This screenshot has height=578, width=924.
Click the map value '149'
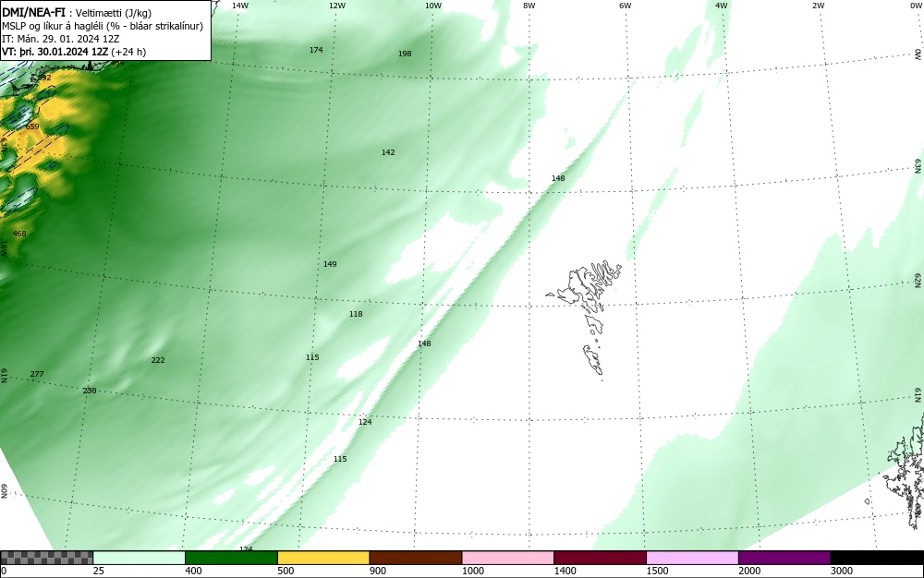click(330, 264)
